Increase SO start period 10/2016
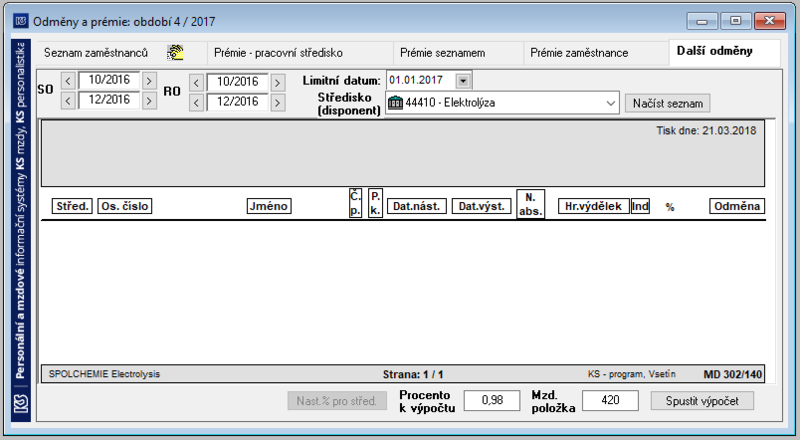This screenshot has height=440, width=800. pos(149,80)
